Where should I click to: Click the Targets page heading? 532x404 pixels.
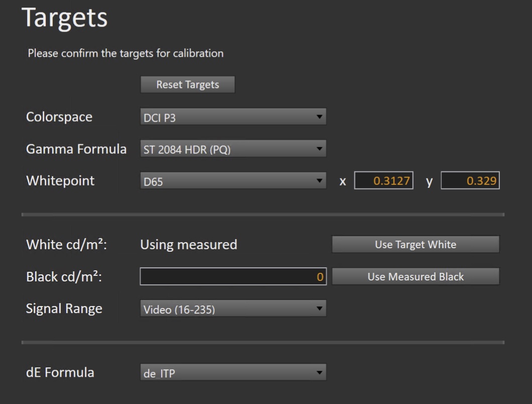(64, 18)
